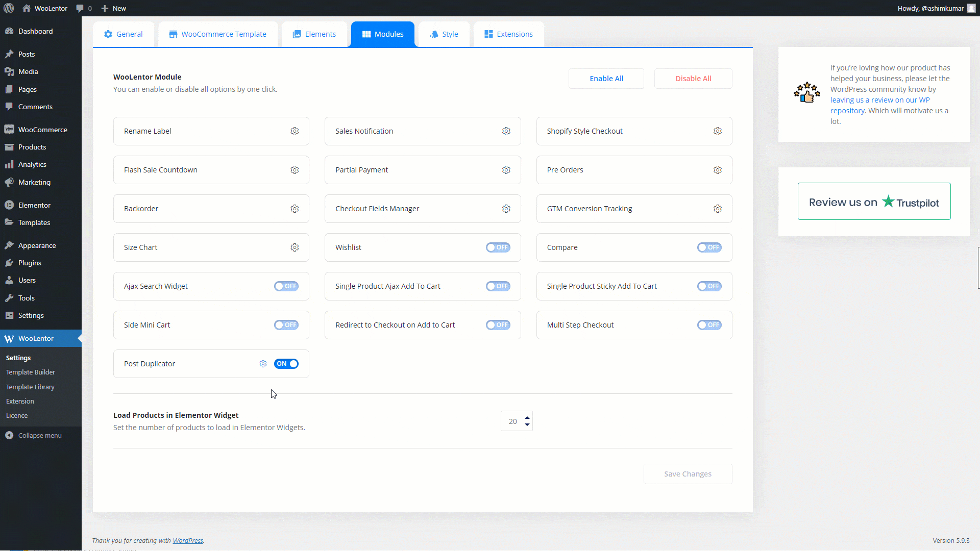Open Pre Orders settings gear
Image resolution: width=980 pixels, height=551 pixels.
(718, 170)
